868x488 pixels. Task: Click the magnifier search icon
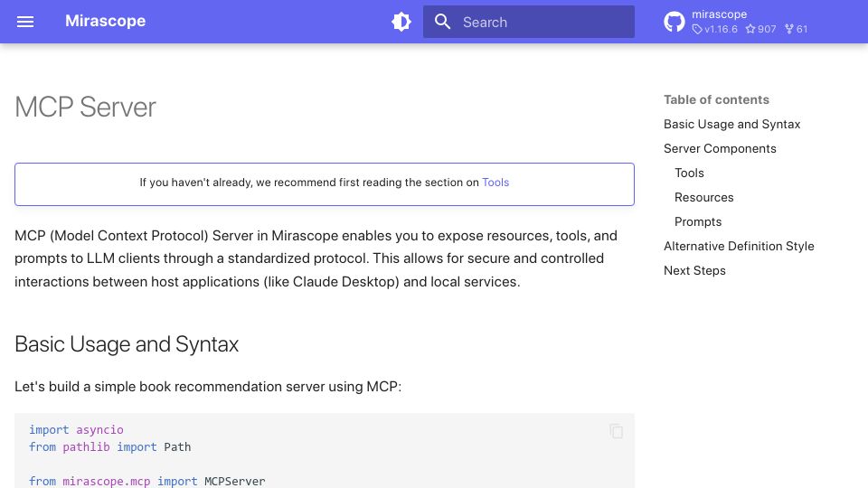point(442,22)
